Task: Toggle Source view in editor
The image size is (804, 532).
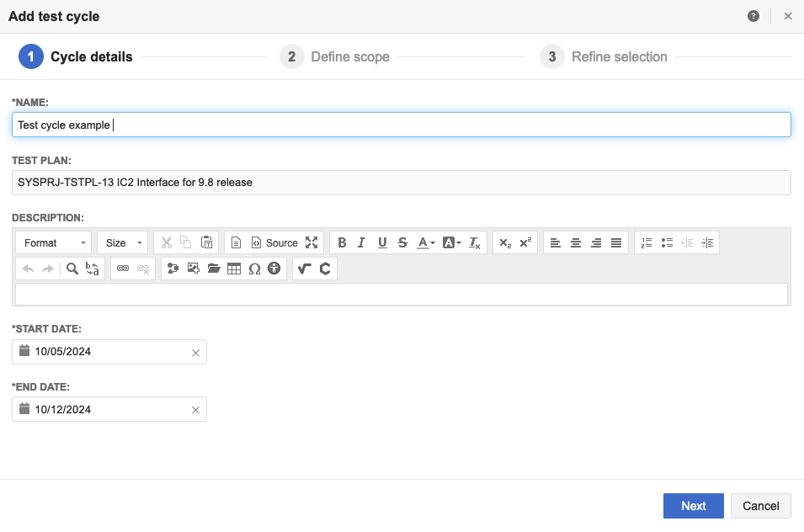Action: (x=274, y=242)
